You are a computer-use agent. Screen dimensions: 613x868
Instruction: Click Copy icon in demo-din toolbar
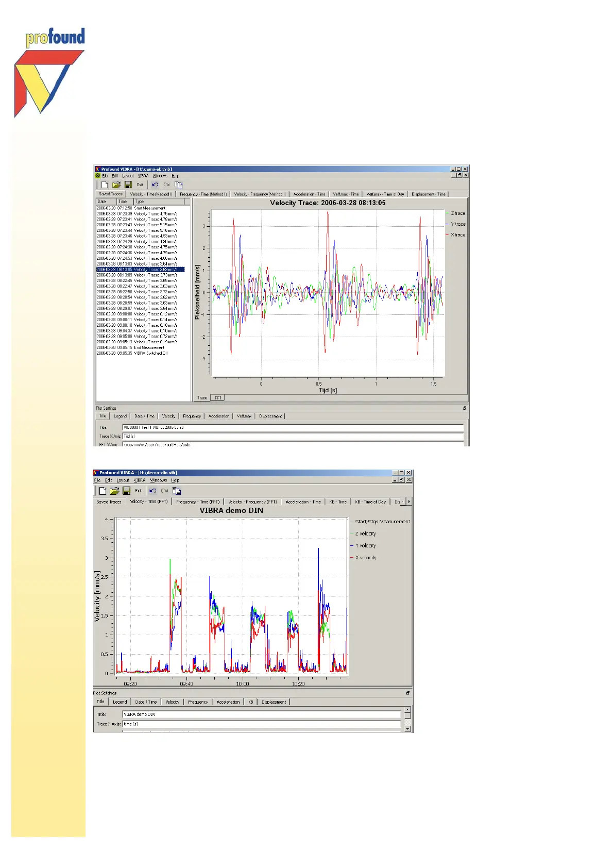click(177, 491)
